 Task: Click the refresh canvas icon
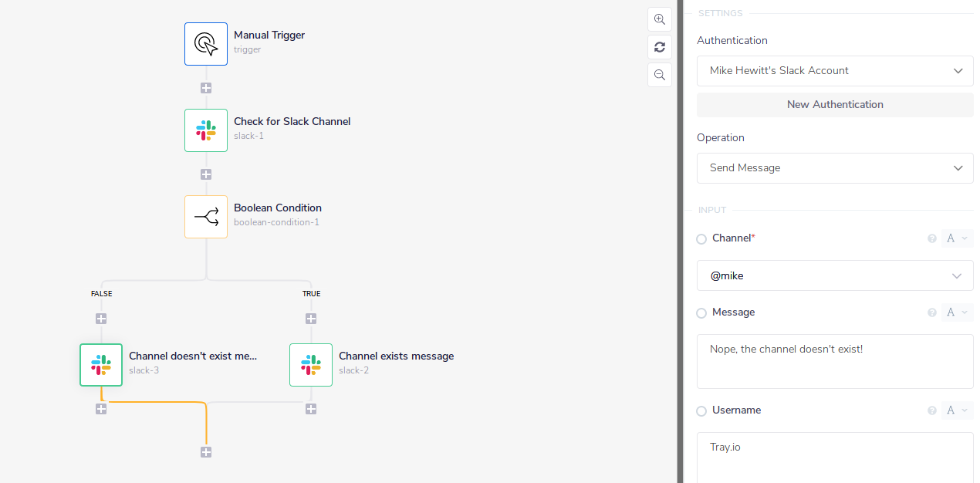click(660, 47)
